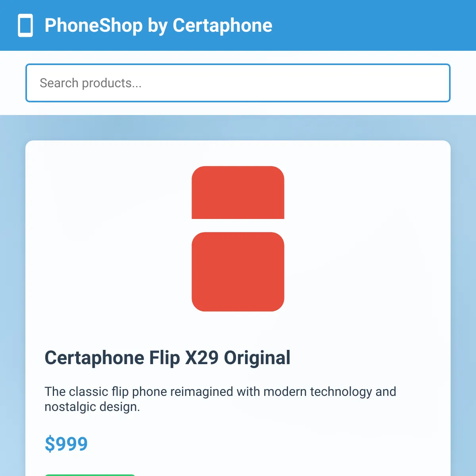Click the bottom half of red flip phone
The image size is (476, 476).
pos(238,272)
